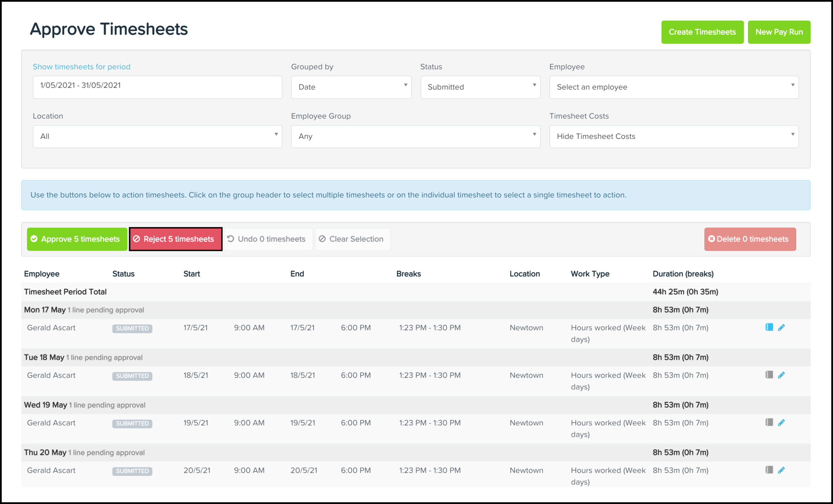Click the grey notes icon on 18/5/21 row

pos(769,375)
